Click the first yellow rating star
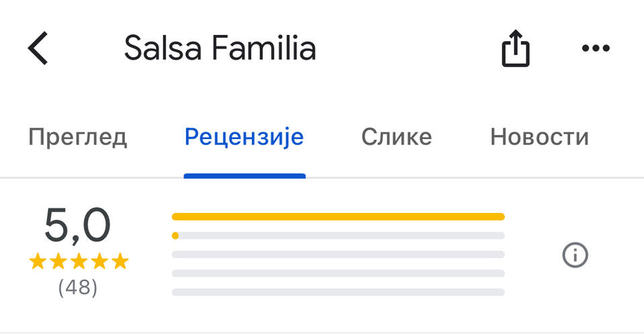The width and height of the screenshot is (644, 336). coord(38,261)
